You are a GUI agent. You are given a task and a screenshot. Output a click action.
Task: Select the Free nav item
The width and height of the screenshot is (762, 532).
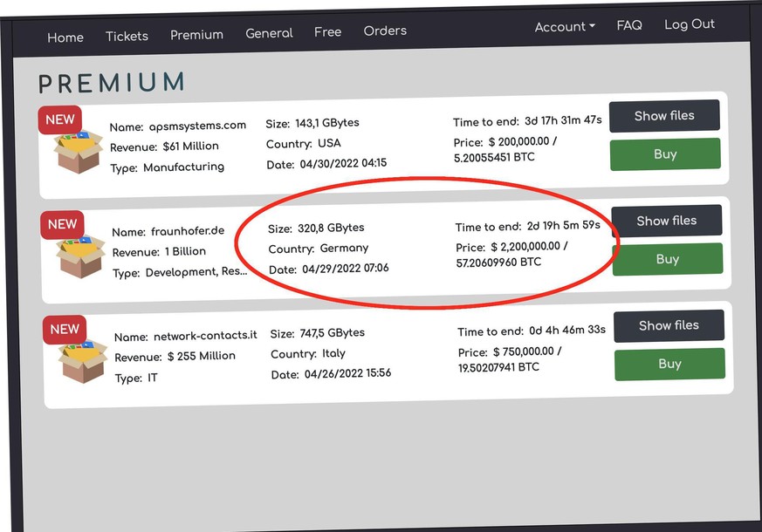click(327, 32)
